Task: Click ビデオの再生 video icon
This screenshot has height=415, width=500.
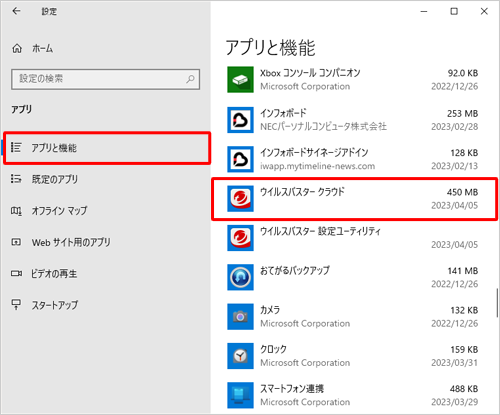Action: tap(16, 273)
